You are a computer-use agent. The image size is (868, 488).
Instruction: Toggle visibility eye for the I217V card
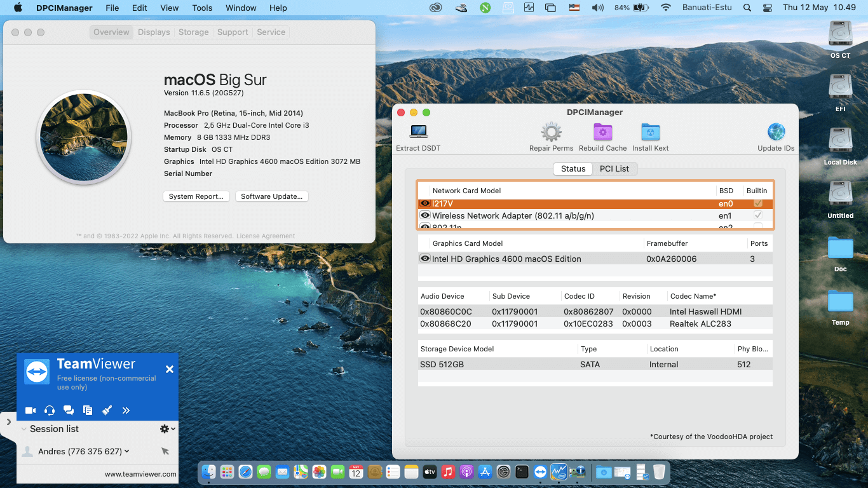click(x=425, y=203)
